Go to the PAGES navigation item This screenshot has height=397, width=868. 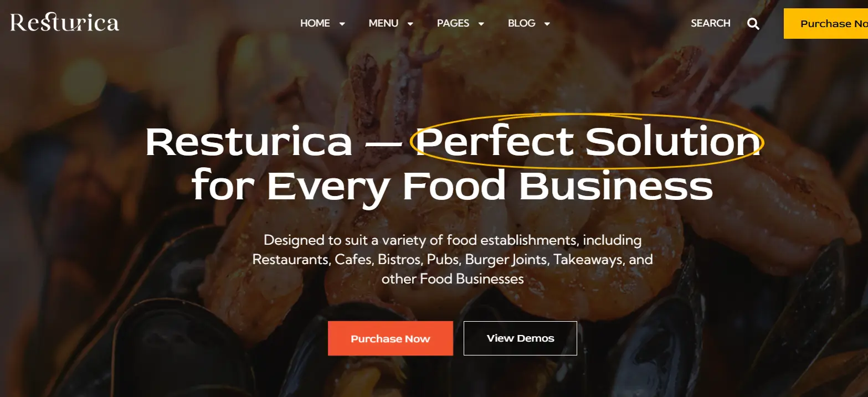(x=453, y=23)
